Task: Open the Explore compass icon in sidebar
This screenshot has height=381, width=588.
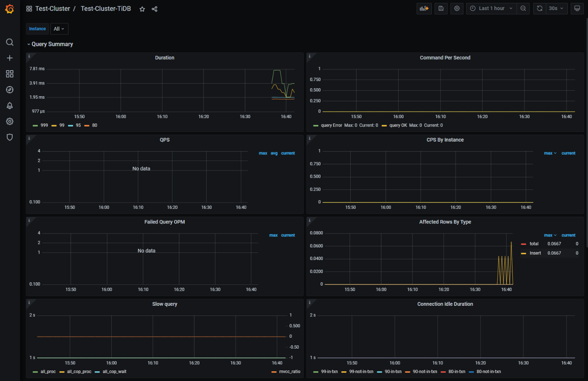Action: (x=10, y=90)
